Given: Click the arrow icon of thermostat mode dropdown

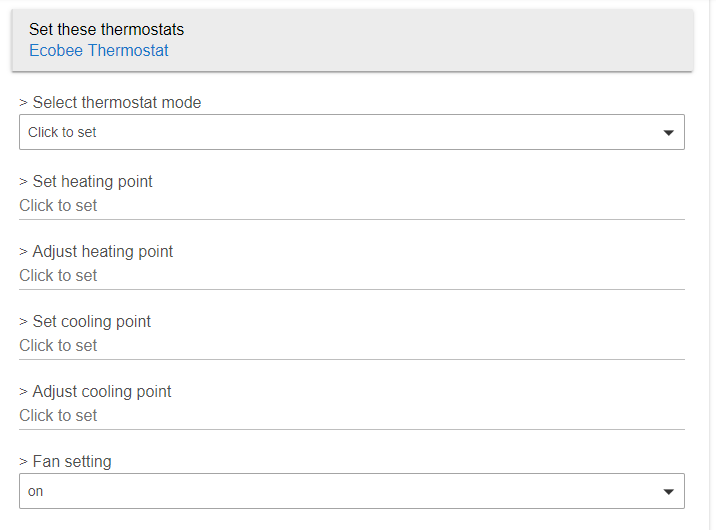Looking at the screenshot, I should pos(668,133).
